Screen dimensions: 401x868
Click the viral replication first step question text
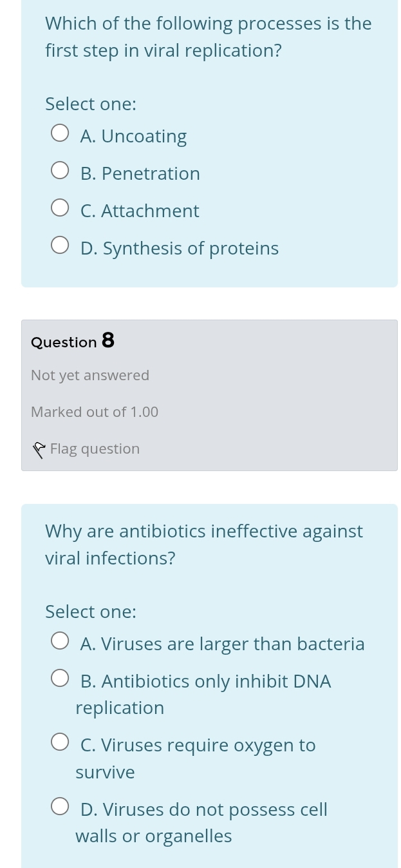pos(208,37)
